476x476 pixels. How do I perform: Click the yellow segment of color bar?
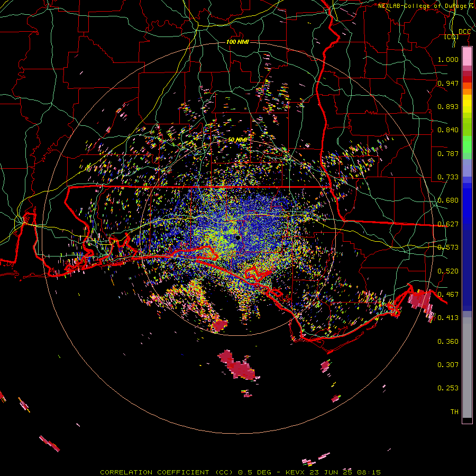(467, 104)
